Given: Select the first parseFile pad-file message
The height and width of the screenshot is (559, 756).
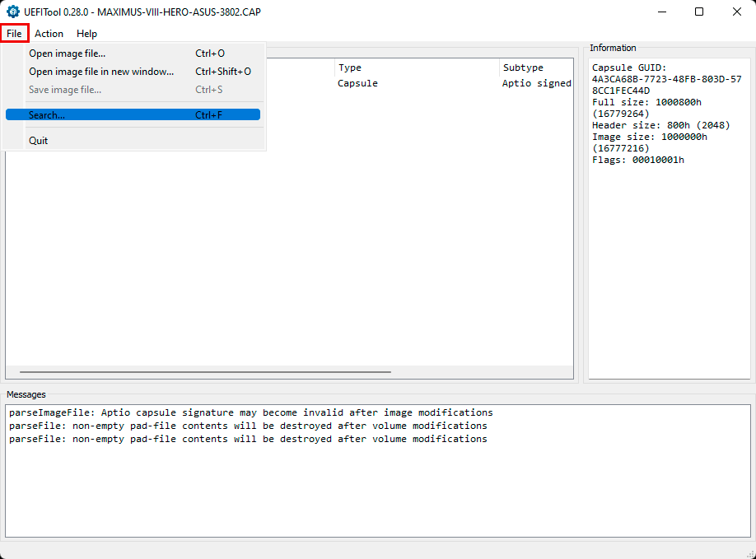Looking at the screenshot, I should 248,426.
